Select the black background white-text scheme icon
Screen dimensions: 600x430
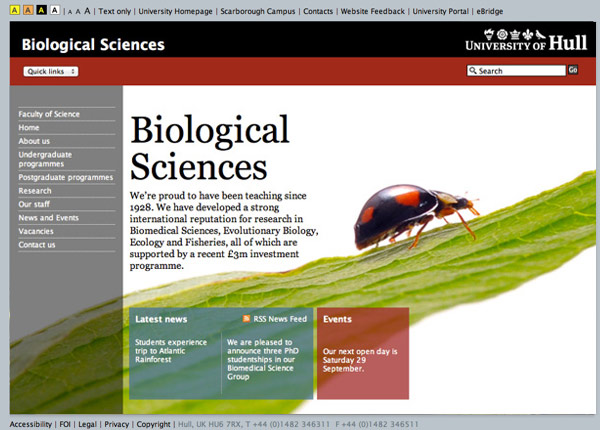(x=55, y=10)
